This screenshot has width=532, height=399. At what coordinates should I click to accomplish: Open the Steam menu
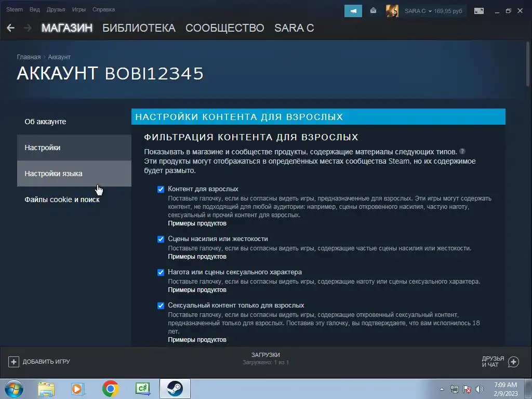[15, 9]
